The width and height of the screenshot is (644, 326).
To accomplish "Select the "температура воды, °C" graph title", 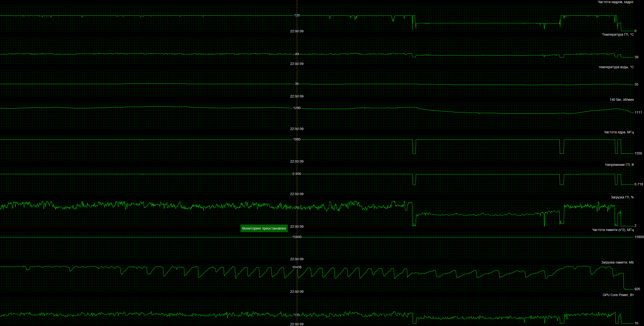I will 616,67.
